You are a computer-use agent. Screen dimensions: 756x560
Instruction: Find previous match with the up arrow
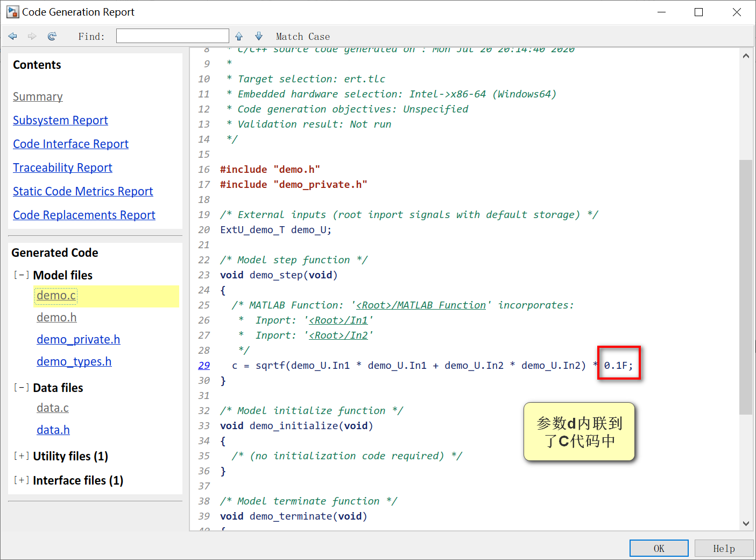(239, 36)
